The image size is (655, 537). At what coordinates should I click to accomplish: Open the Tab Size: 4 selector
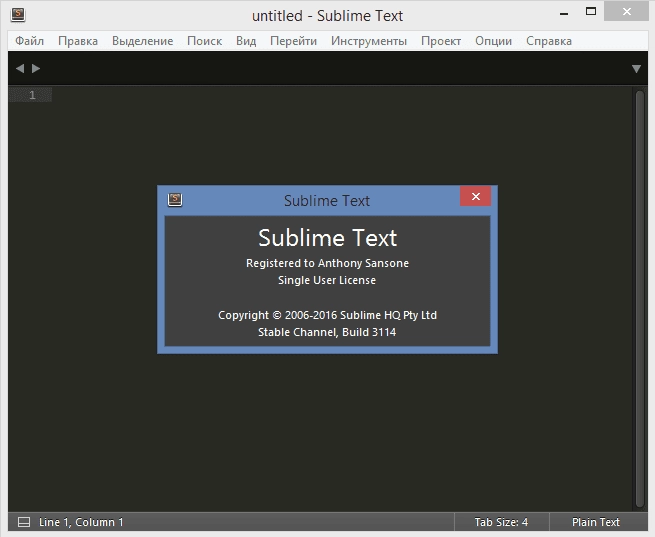pos(501,522)
